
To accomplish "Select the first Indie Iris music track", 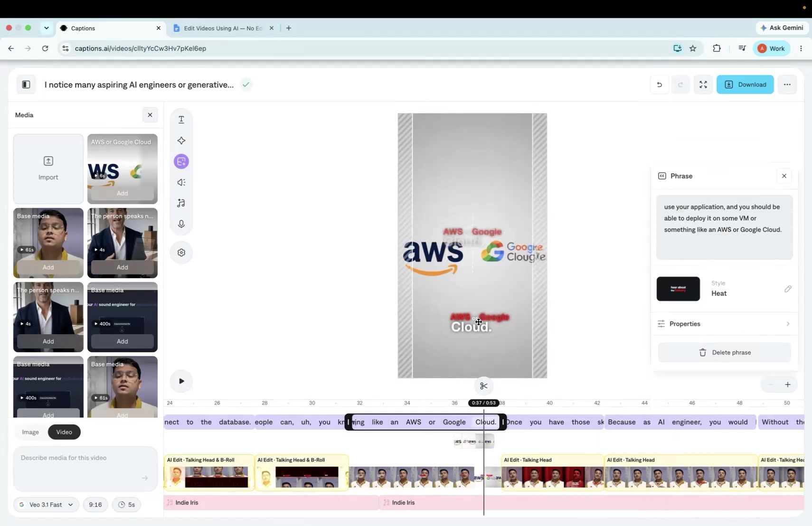I will click(x=271, y=503).
